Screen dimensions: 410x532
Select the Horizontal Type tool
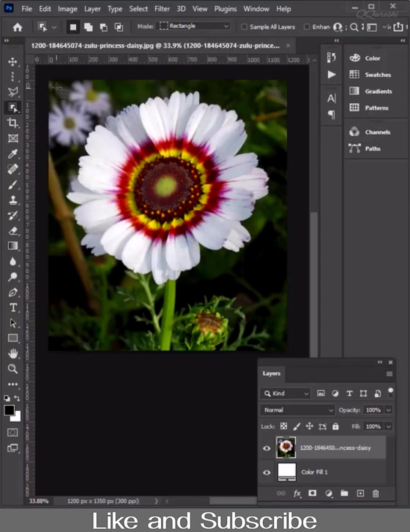coord(13,307)
